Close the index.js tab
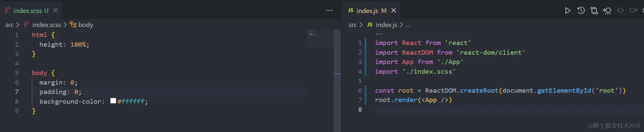The width and height of the screenshot is (644, 132). [x=394, y=11]
